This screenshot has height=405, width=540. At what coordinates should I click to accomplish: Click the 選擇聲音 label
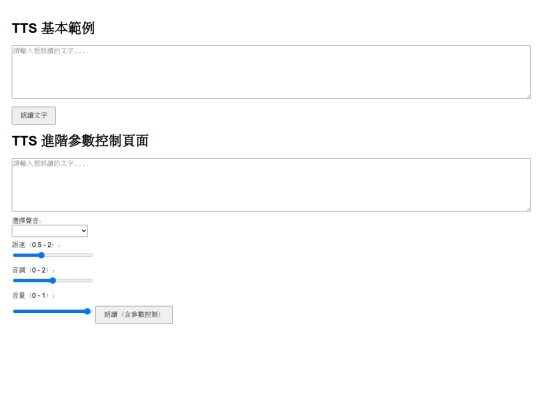point(27,221)
